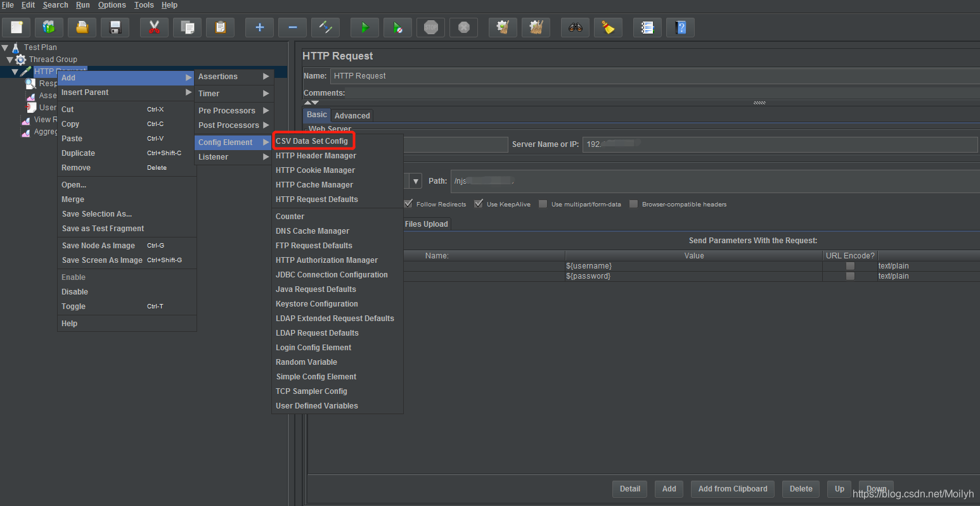The height and width of the screenshot is (506, 980).
Task: Start the test with green play icon
Action: 364,27
